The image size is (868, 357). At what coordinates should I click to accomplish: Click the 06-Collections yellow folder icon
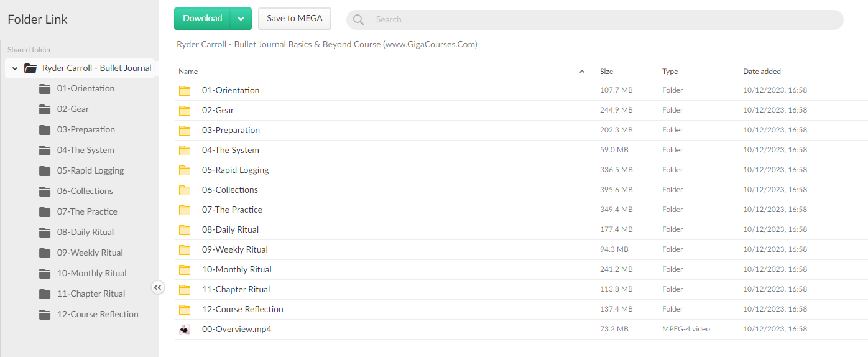point(185,190)
